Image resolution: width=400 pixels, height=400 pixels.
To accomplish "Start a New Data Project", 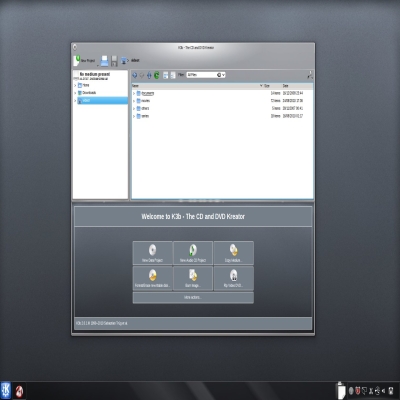I will click(x=152, y=253).
